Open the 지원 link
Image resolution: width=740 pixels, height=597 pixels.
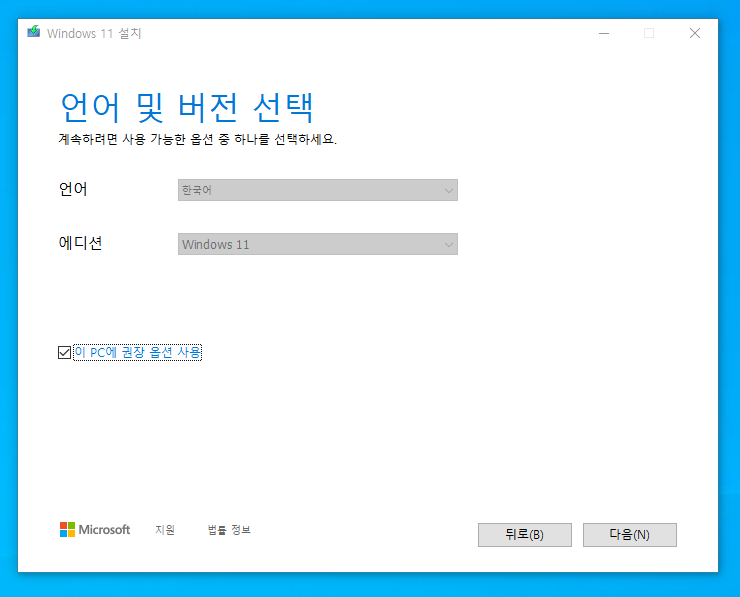[x=165, y=530]
